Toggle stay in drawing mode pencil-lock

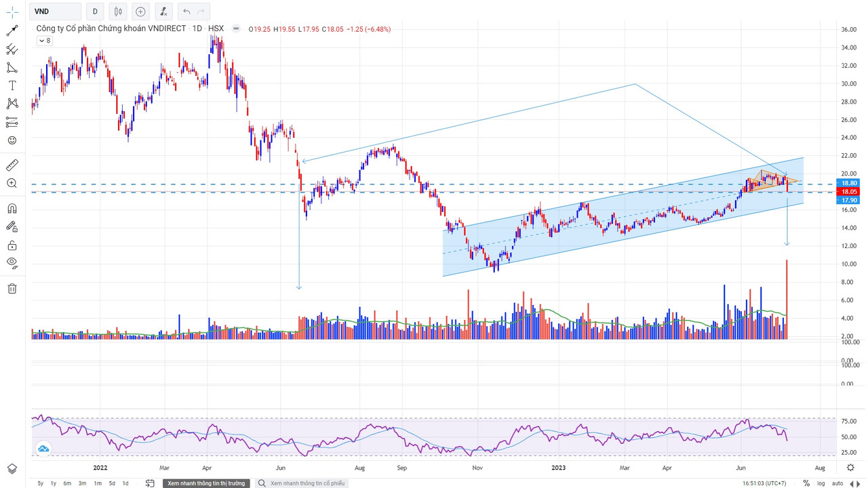tap(12, 226)
